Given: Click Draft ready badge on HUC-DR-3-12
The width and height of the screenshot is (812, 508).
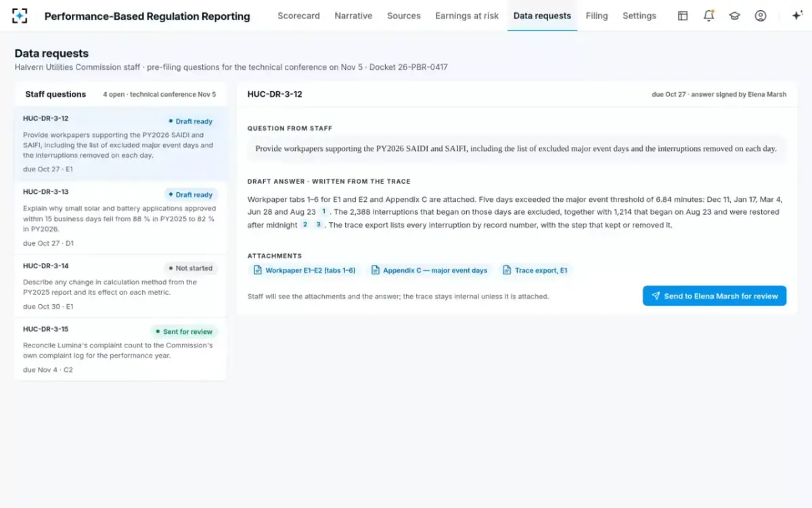Looking at the screenshot, I should click(x=190, y=121).
